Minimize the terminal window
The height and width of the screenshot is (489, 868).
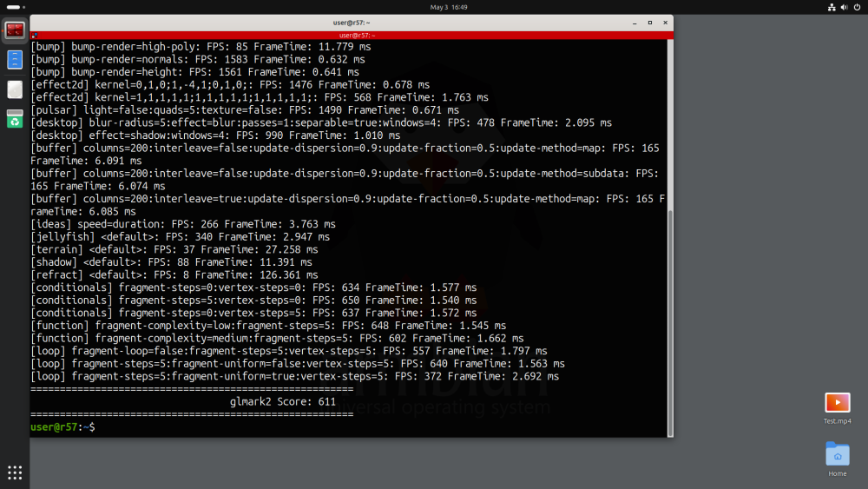(635, 23)
